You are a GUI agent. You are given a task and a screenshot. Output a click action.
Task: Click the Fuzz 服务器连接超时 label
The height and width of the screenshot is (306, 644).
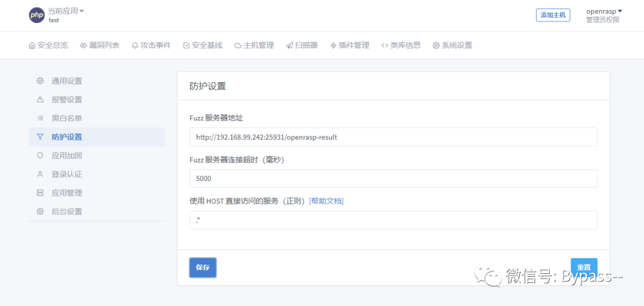237,160
